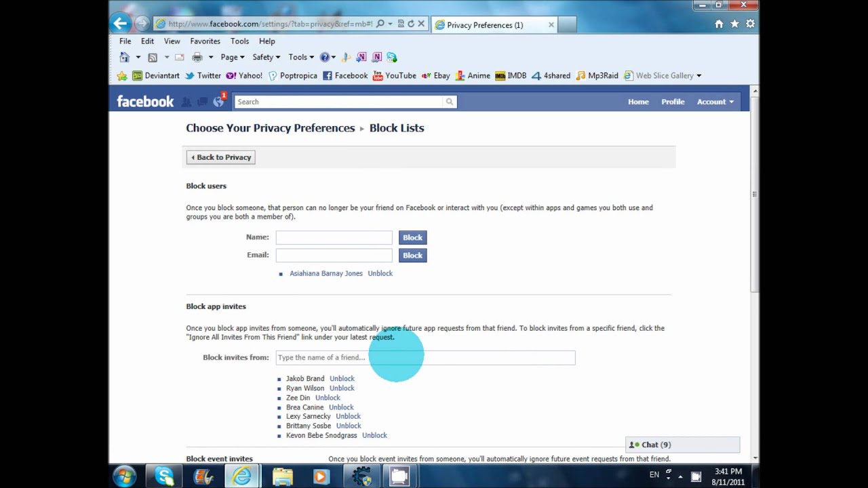Click Block button next to Name field

pos(412,237)
